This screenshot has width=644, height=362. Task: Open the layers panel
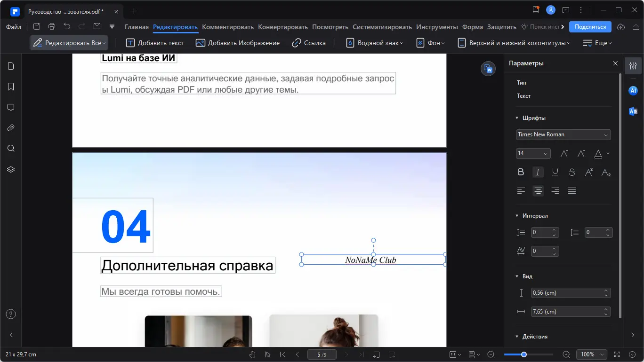click(11, 169)
